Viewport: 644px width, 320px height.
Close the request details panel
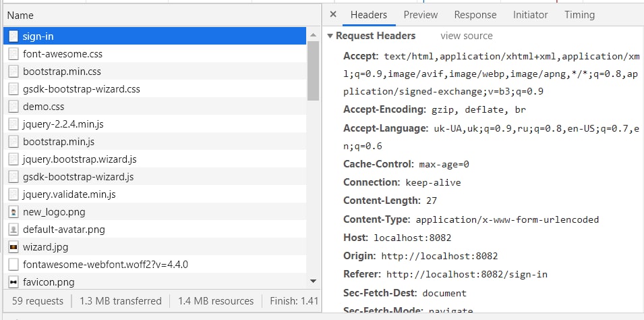pyautogui.click(x=333, y=14)
